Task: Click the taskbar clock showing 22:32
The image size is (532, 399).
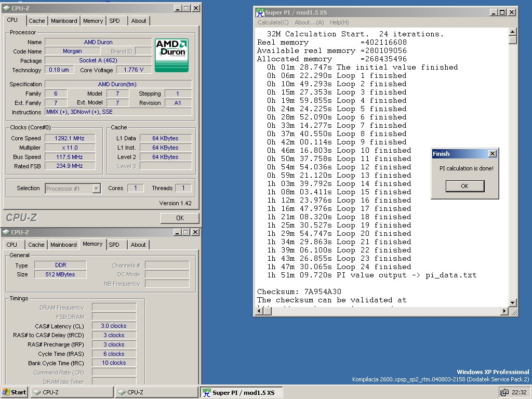Action: pos(519,392)
